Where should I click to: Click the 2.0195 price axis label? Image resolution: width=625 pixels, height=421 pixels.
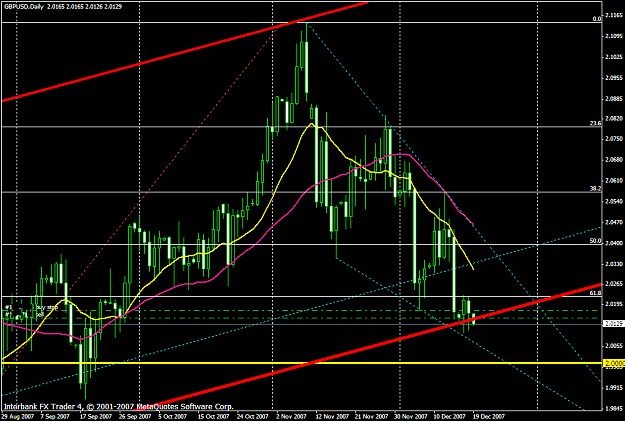[614, 304]
